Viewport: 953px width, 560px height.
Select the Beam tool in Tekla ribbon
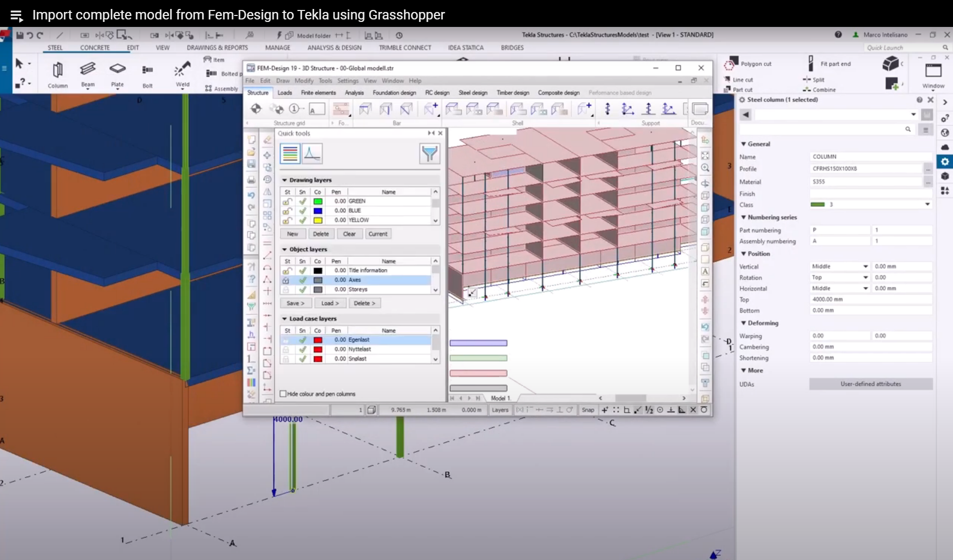click(x=88, y=74)
